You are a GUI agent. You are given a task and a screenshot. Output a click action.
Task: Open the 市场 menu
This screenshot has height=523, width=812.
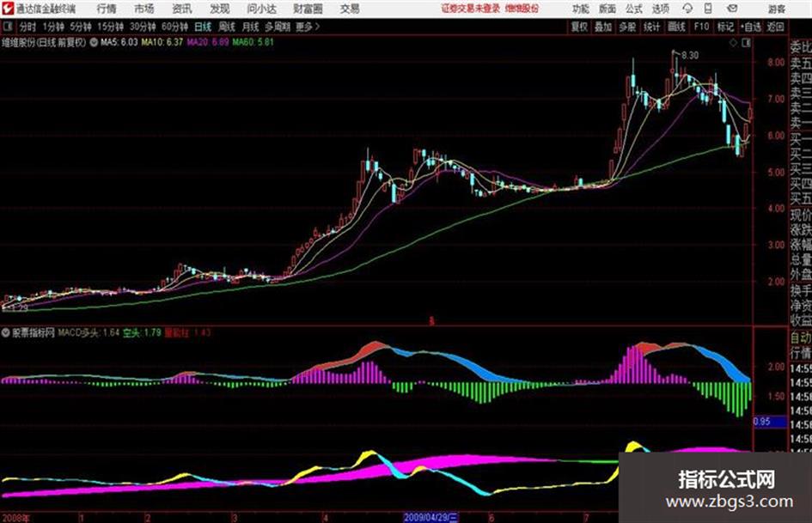pos(144,9)
